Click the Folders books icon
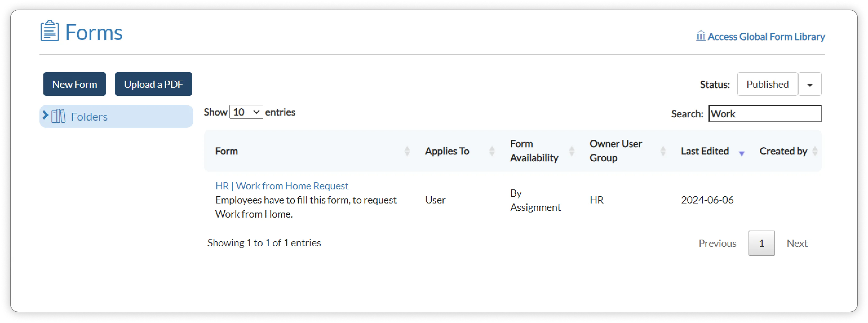 coord(58,116)
